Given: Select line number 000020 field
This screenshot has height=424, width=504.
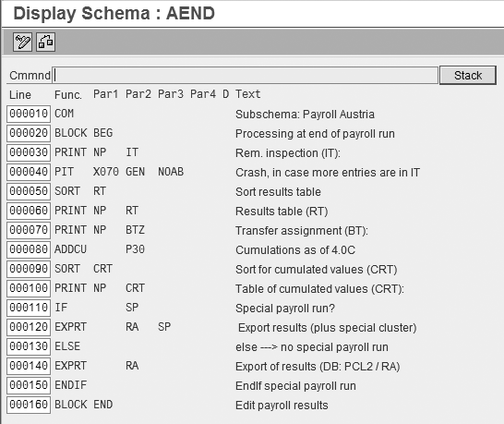Looking at the screenshot, I should (29, 133).
